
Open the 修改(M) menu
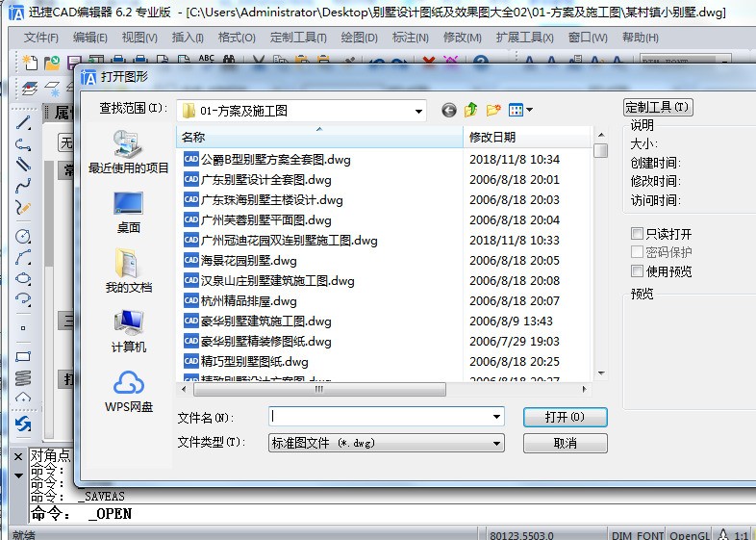click(462, 38)
